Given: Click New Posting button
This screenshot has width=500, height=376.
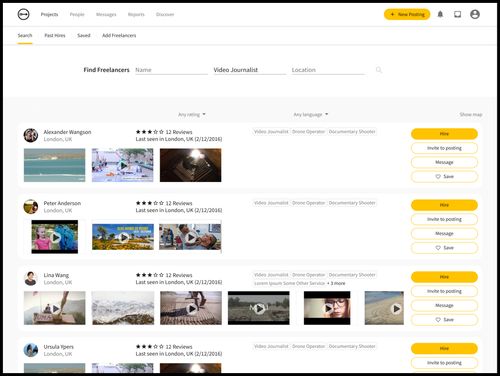Looking at the screenshot, I should click(x=407, y=14).
